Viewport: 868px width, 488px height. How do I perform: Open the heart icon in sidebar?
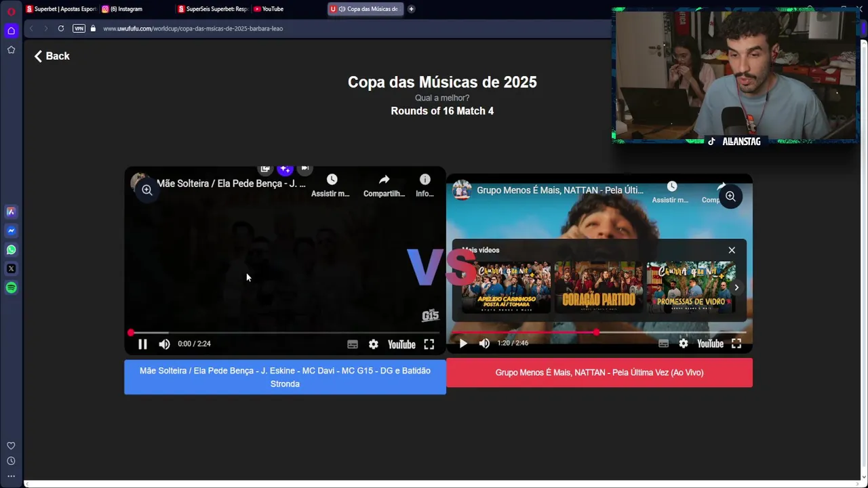pos(11,445)
